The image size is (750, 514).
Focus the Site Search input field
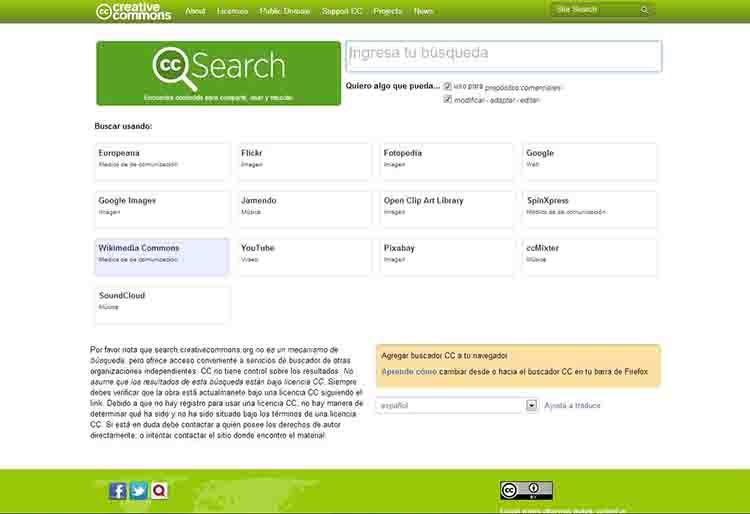coord(596,10)
